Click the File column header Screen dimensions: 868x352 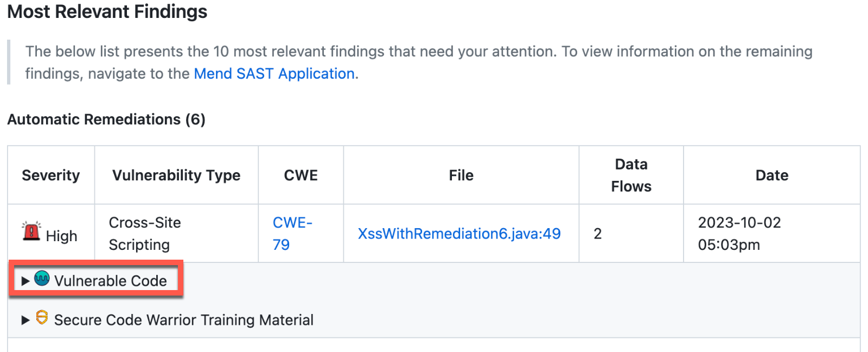(x=461, y=175)
